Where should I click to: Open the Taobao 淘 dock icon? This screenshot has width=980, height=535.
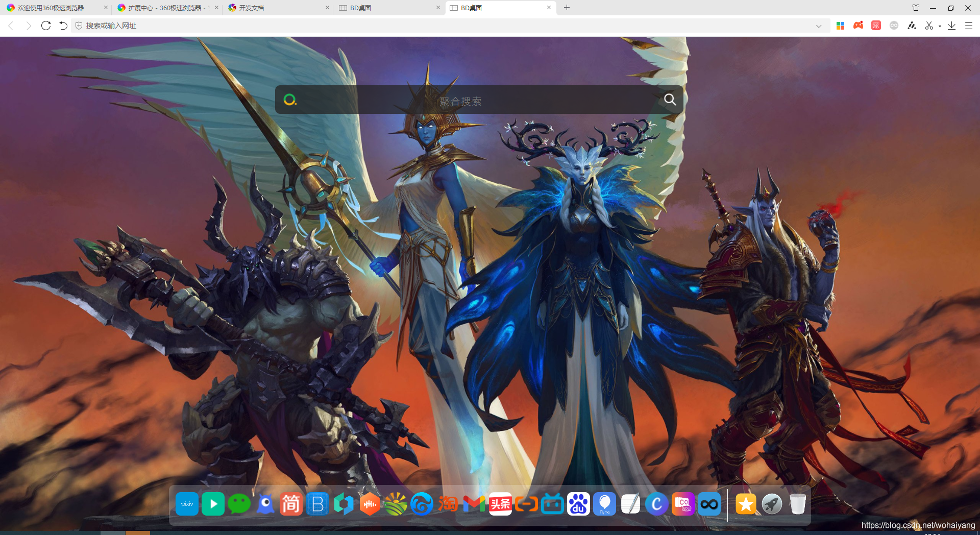(448, 504)
